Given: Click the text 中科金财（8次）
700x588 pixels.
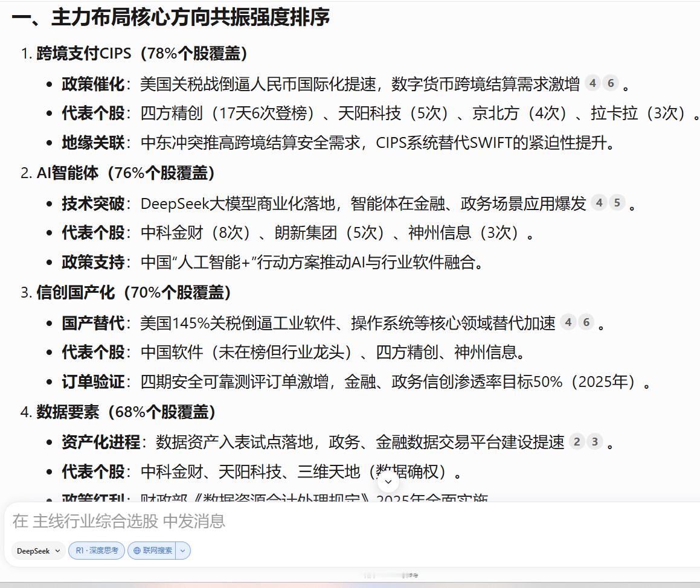Looking at the screenshot, I should click(196, 232).
